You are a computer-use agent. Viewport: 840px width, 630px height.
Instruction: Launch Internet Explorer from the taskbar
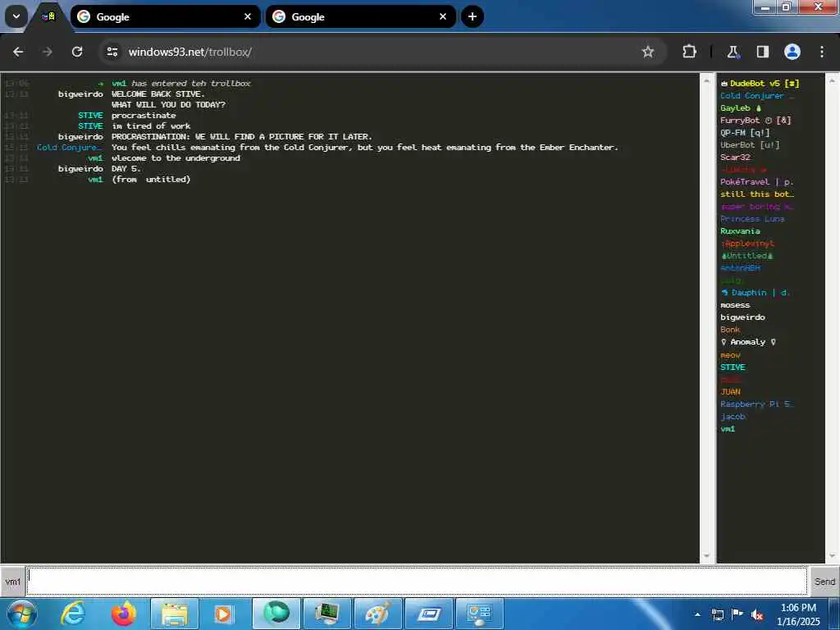point(73,614)
